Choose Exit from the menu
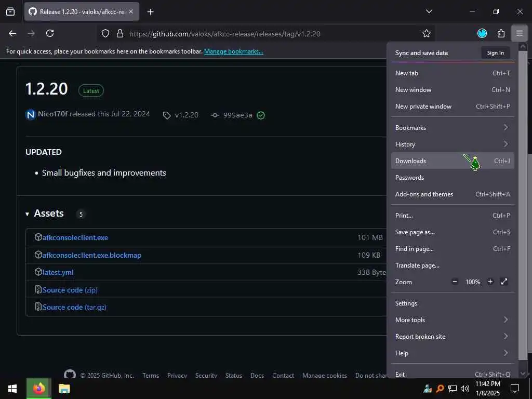 453,374
